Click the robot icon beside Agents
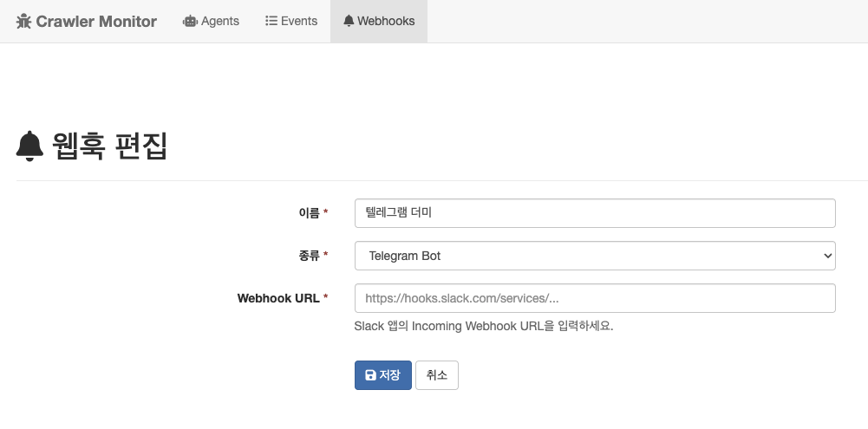The height and width of the screenshot is (429, 868). tap(190, 21)
